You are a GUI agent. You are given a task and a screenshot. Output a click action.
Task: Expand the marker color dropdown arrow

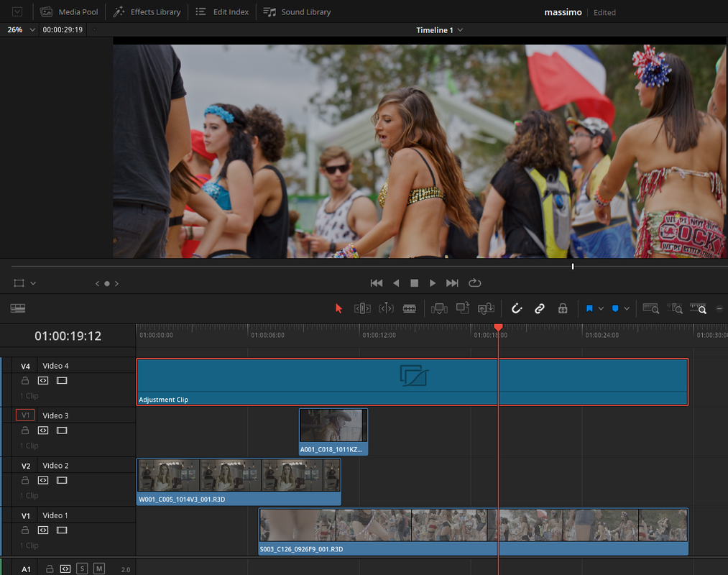coord(627,308)
